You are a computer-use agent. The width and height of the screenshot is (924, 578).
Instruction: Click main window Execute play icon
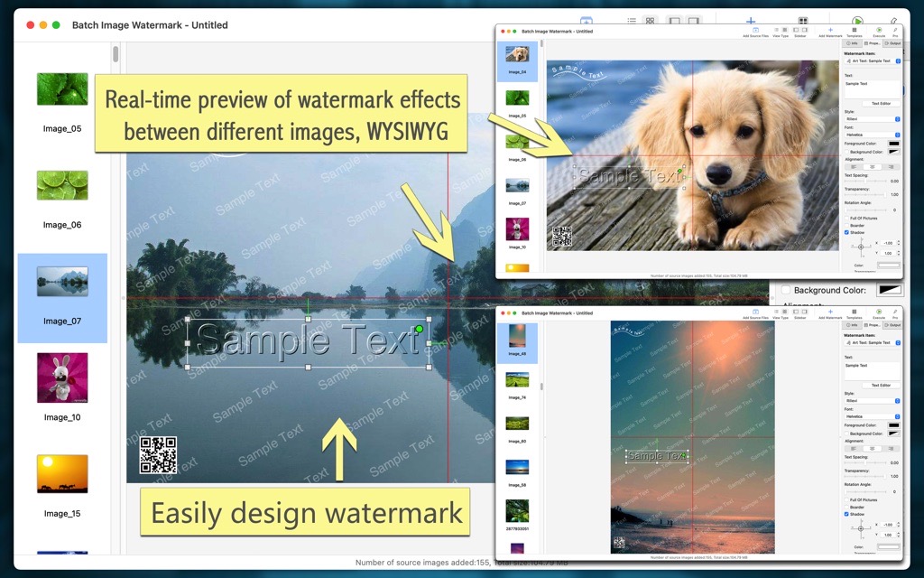click(x=857, y=21)
